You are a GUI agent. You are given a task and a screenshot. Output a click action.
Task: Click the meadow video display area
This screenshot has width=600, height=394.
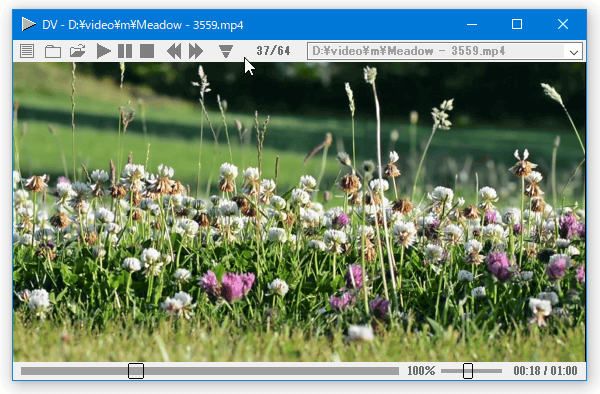pos(299,212)
